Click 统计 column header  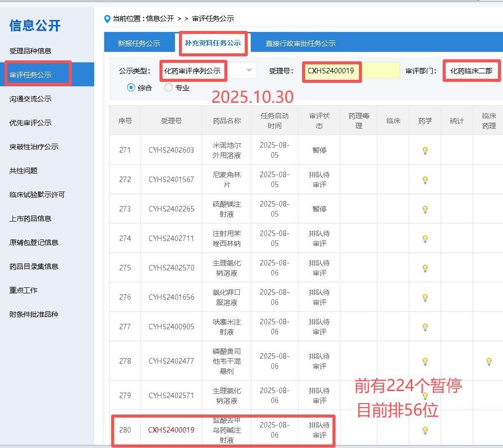click(x=457, y=121)
